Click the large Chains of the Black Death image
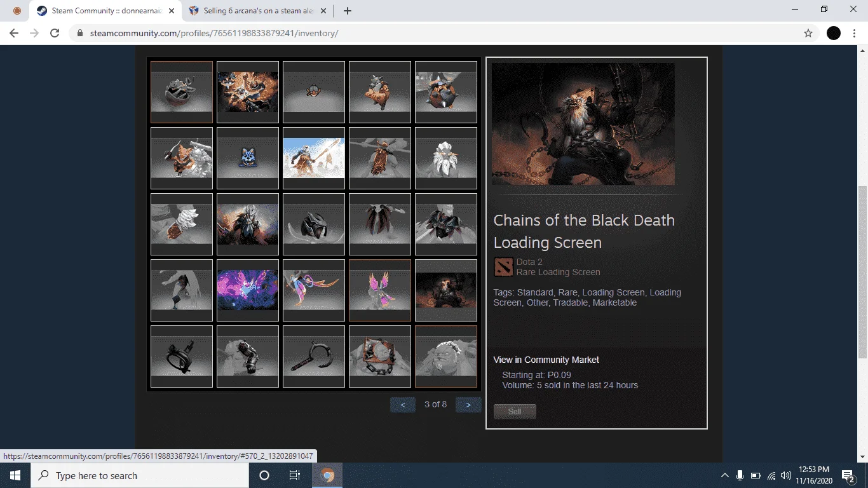Image resolution: width=868 pixels, height=488 pixels. click(583, 124)
